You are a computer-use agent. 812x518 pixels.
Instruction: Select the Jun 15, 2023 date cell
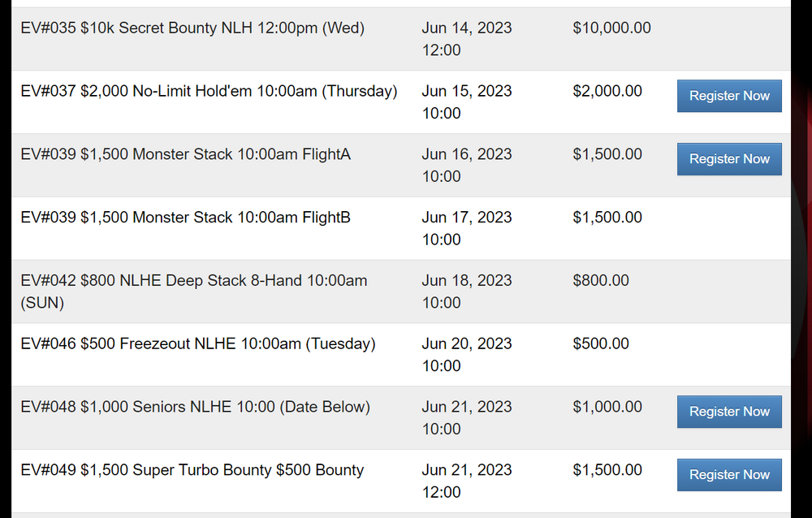point(467,101)
